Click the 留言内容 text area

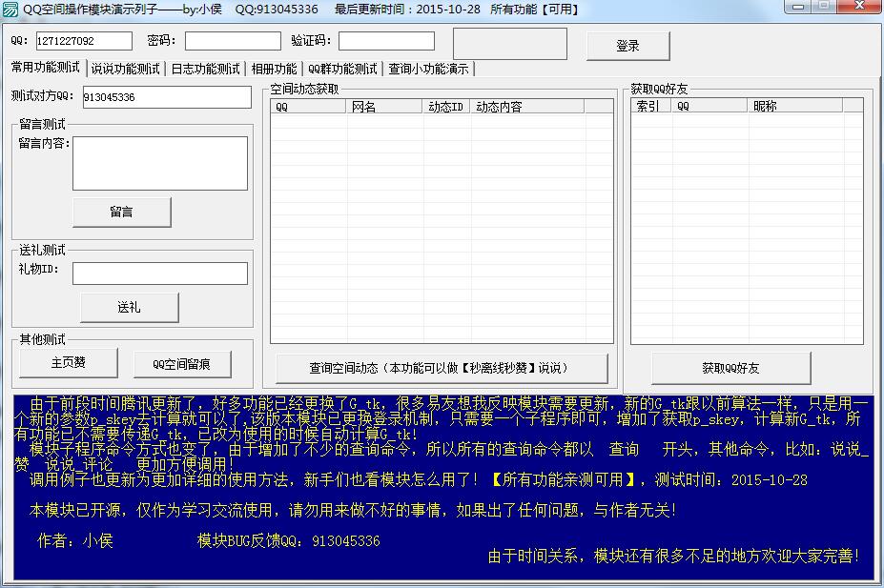[x=160, y=163]
